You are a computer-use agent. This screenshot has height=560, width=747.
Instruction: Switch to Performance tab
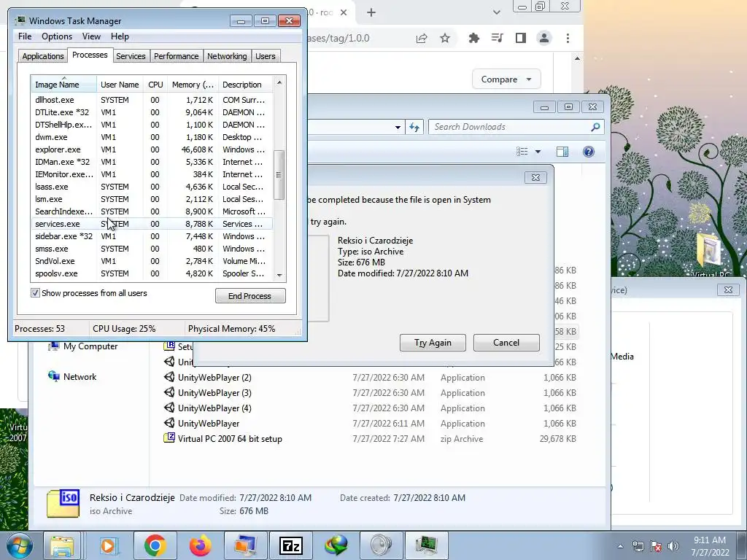[x=177, y=56]
